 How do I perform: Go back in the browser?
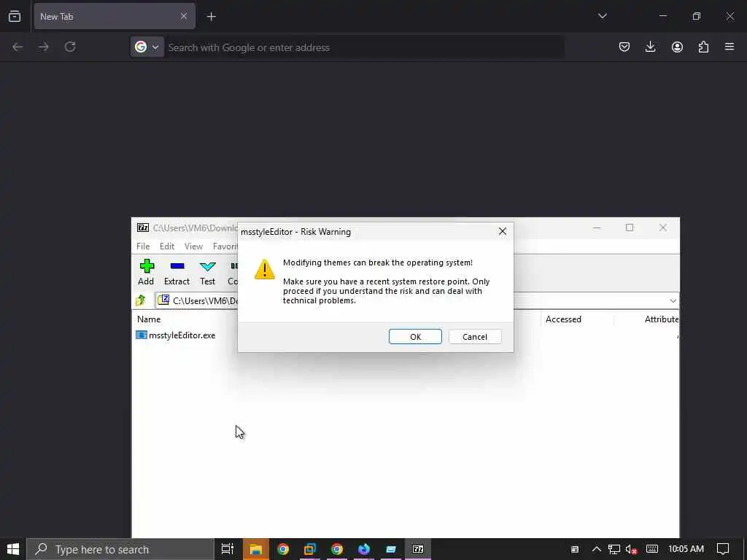point(18,47)
